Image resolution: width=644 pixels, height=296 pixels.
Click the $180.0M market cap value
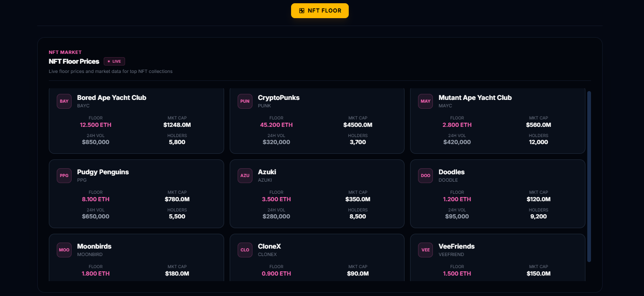[x=177, y=274]
